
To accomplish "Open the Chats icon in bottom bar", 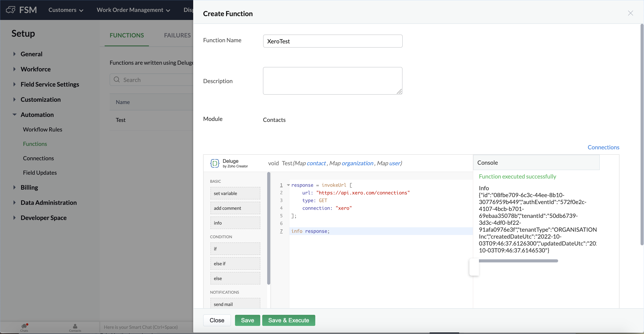I will (x=24, y=327).
